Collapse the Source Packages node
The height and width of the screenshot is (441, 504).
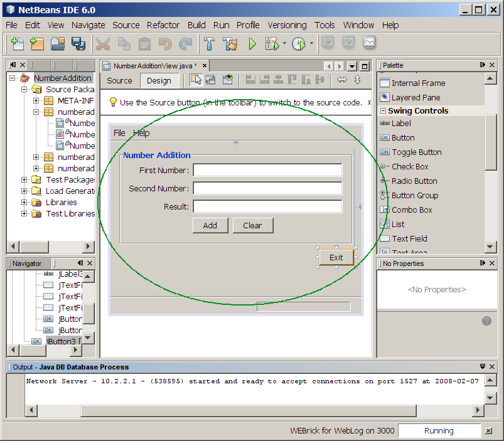(24, 89)
